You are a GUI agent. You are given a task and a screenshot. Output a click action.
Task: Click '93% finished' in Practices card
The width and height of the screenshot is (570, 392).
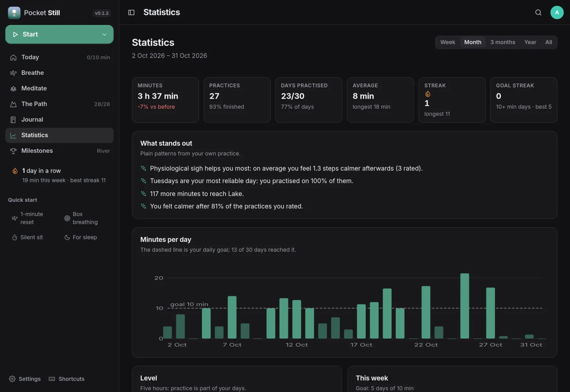tap(227, 107)
